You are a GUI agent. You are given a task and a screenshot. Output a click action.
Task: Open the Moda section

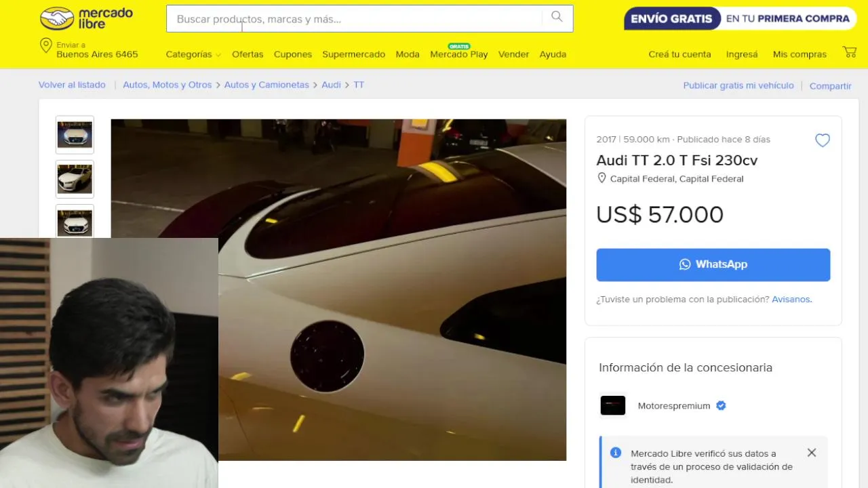408,54
